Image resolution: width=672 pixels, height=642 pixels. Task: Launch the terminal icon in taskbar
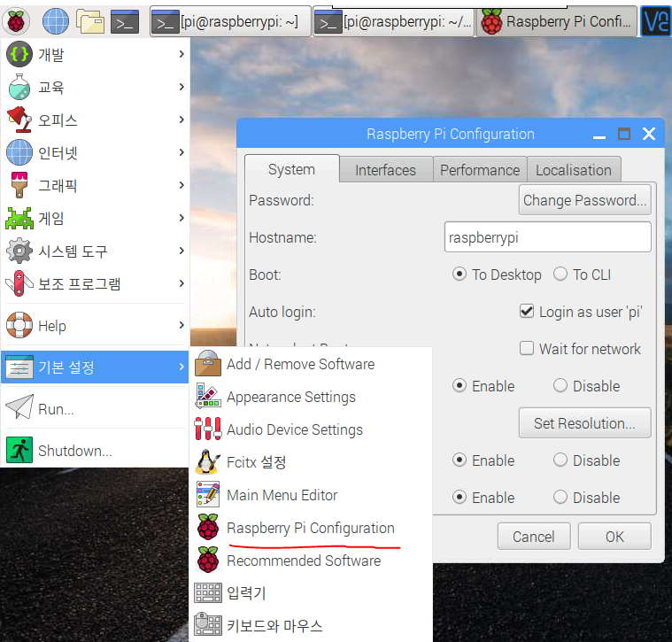click(125, 21)
